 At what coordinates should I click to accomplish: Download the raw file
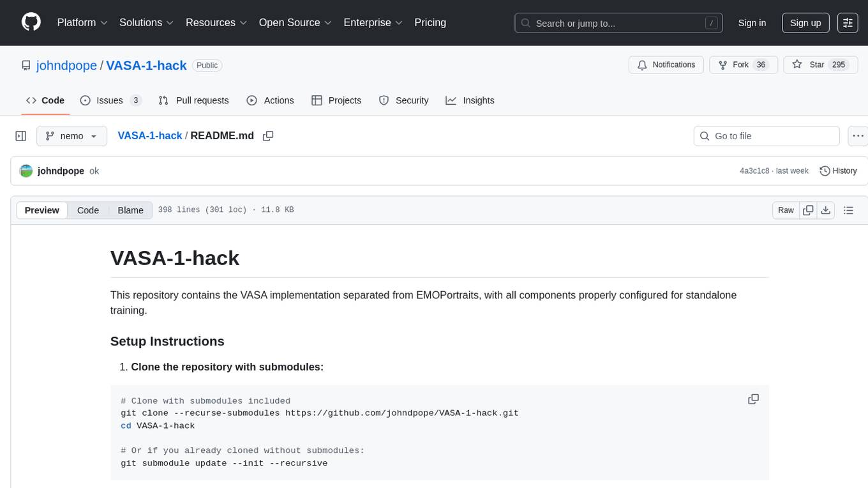[825, 210]
